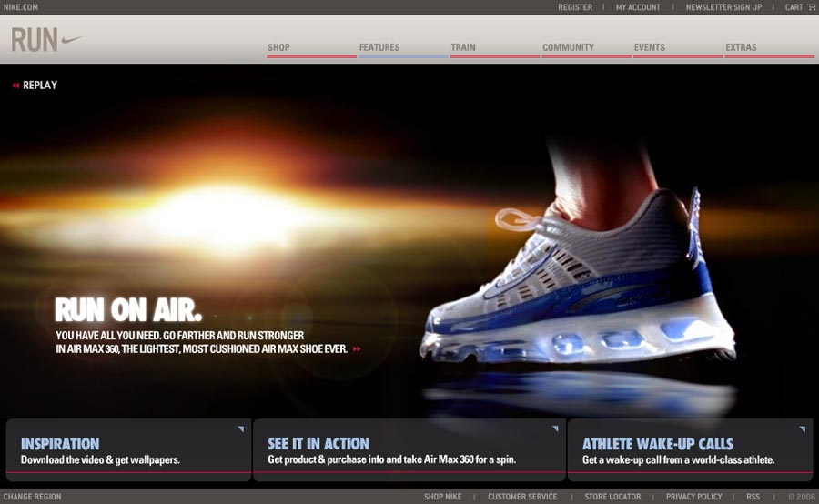Click Newsletter Sign Up link

(723, 7)
